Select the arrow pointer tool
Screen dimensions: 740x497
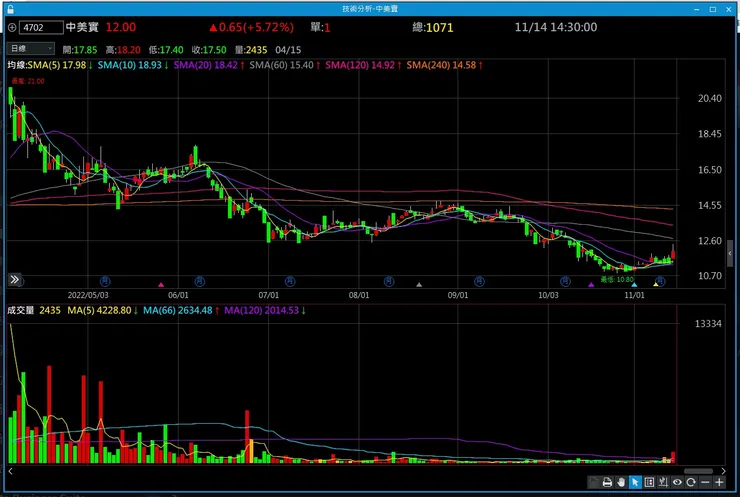point(635,482)
